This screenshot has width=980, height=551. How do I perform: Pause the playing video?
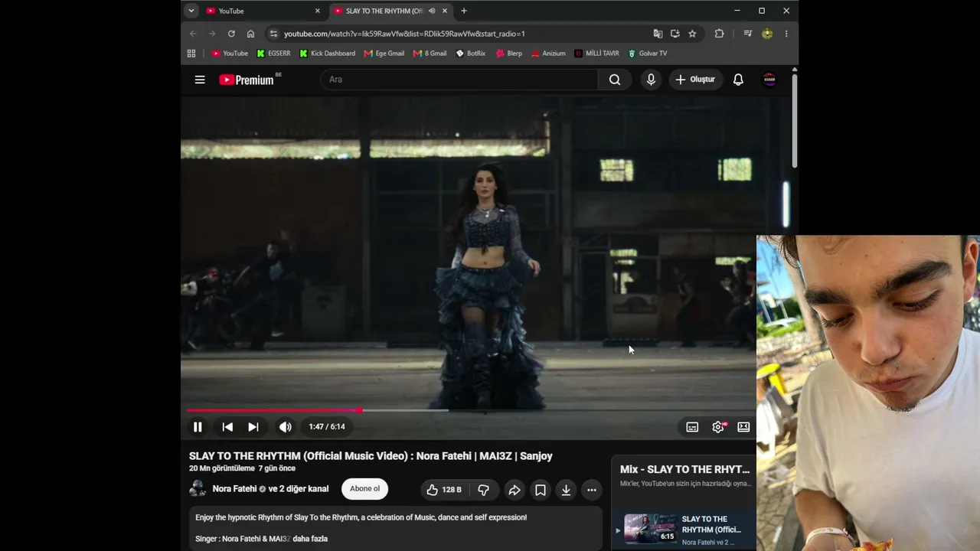click(198, 427)
